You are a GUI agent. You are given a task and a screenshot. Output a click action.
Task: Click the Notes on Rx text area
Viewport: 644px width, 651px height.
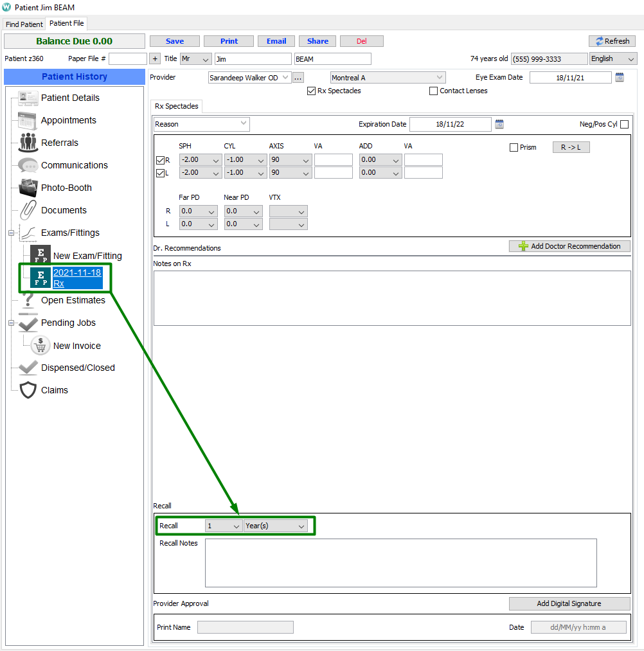pyautogui.click(x=392, y=298)
